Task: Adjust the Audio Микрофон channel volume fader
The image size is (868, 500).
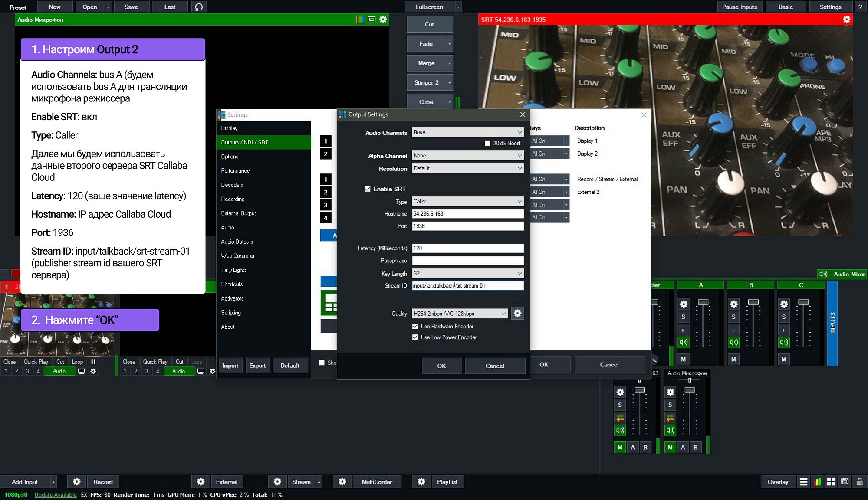Action: pos(690,390)
